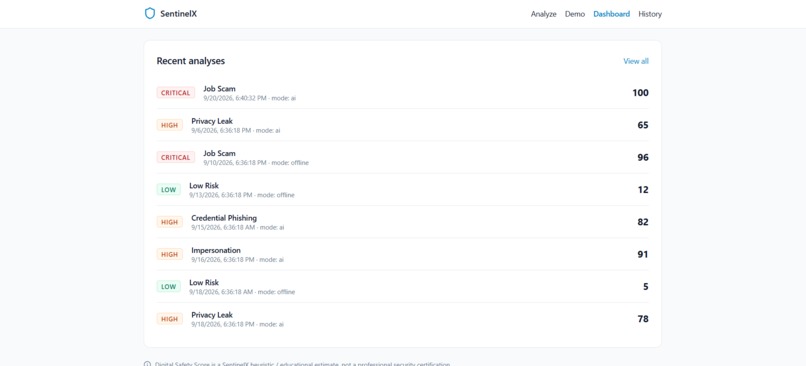This screenshot has height=366, width=806.
Task: Click the score 65 value
Action: click(x=643, y=125)
